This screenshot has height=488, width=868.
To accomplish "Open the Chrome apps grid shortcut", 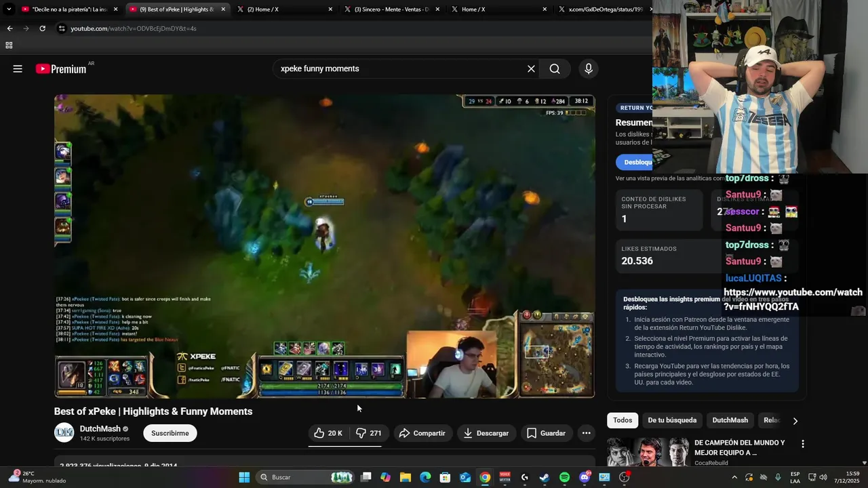I will [9, 45].
